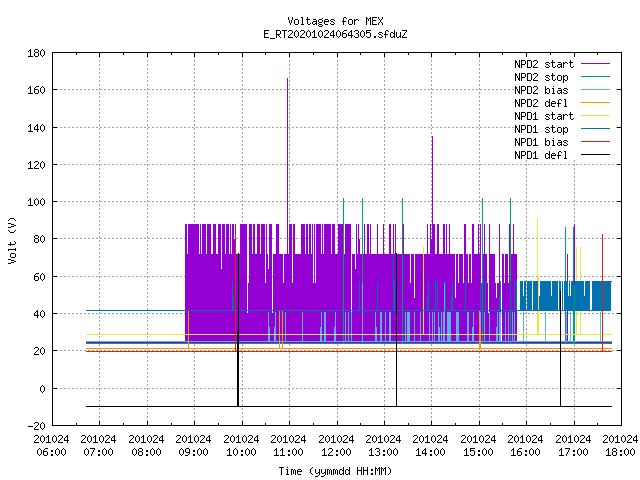This screenshot has height=480, width=640.
Task: Click the 100 Y-axis tick label
Action: click(x=36, y=202)
